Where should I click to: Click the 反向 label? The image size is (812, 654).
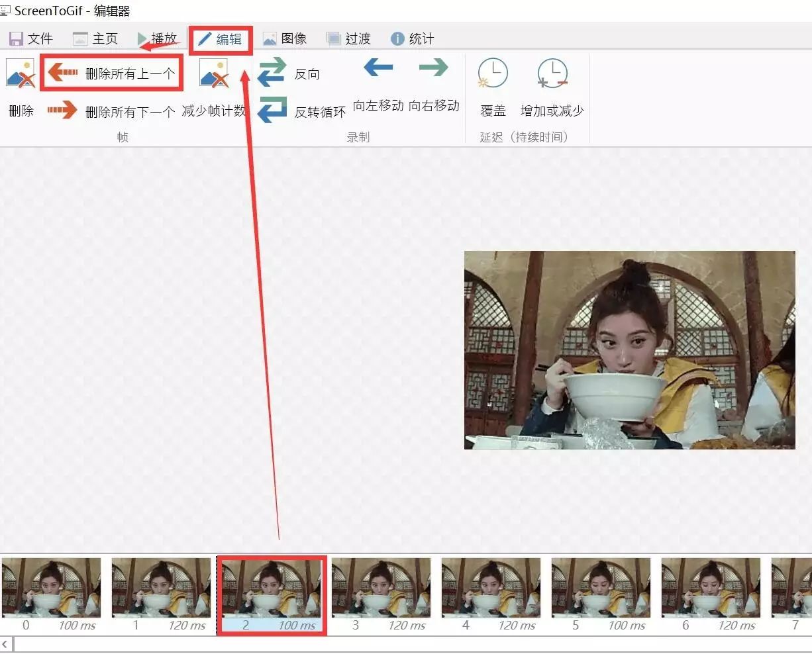[x=307, y=73]
